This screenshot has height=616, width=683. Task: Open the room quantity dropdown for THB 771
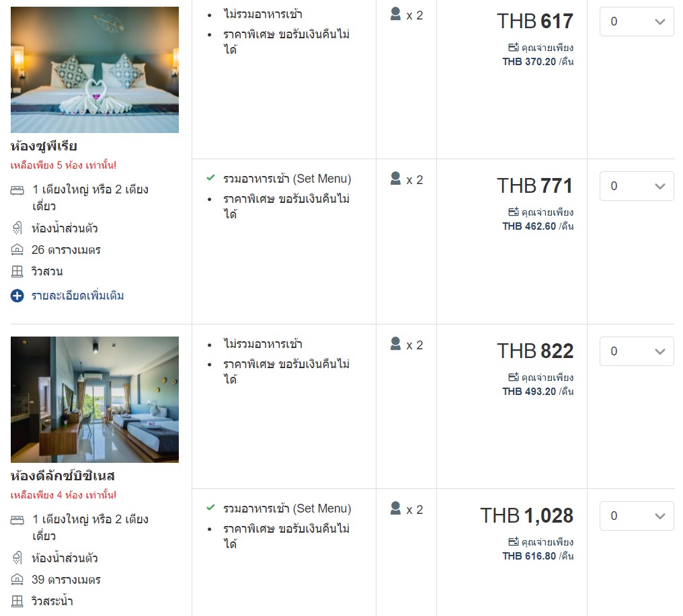click(636, 186)
